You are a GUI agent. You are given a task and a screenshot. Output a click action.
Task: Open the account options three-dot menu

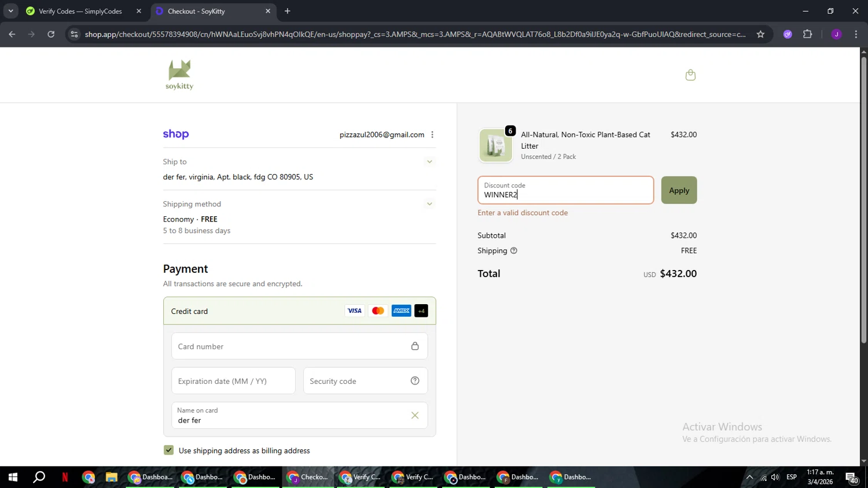pyautogui.click(x=432, y=135)
